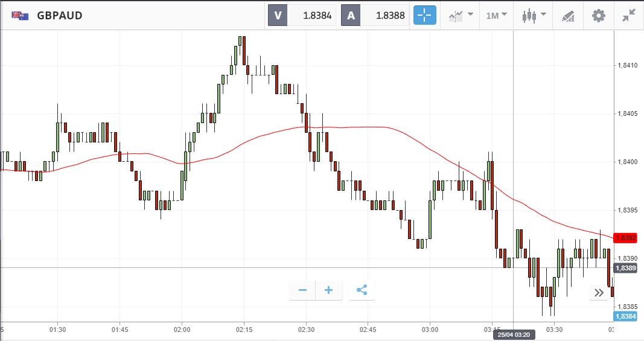Share the chart
644x341 pixels.
pos(362,290)
